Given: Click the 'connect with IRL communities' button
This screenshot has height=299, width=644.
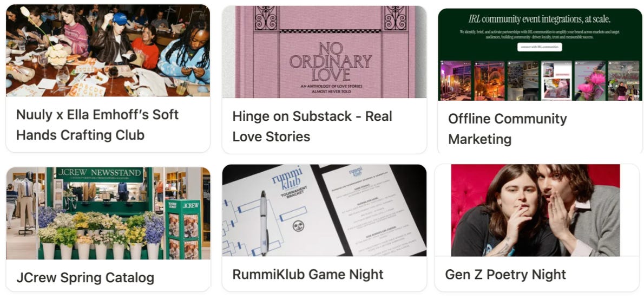Looking at the screenshot, I should coord(540,47).
